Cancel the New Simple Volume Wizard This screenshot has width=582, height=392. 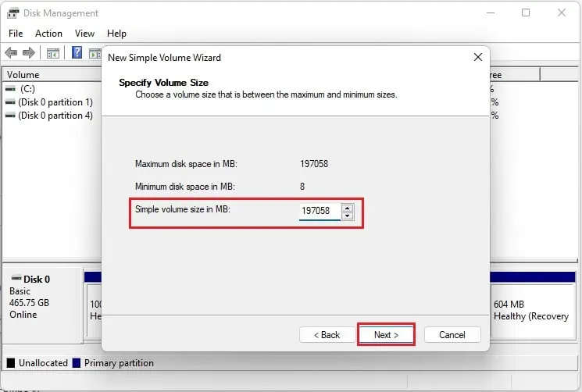tap(452, 335)
